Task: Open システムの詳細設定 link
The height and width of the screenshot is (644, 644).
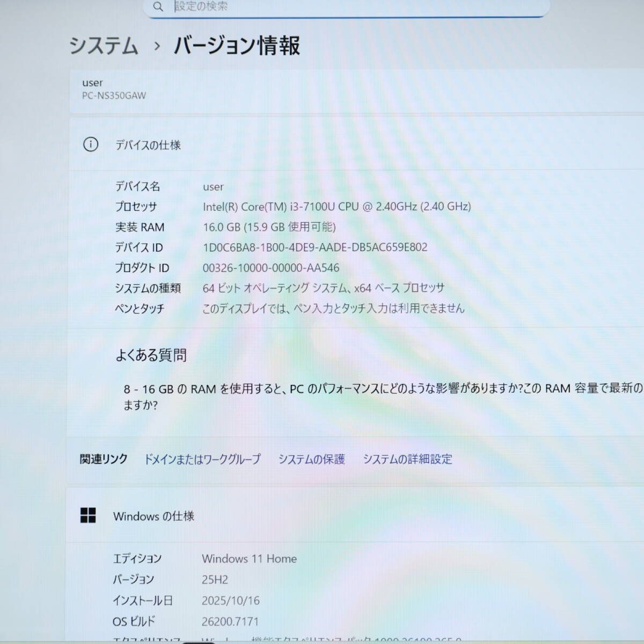Action: pos(407,459)
